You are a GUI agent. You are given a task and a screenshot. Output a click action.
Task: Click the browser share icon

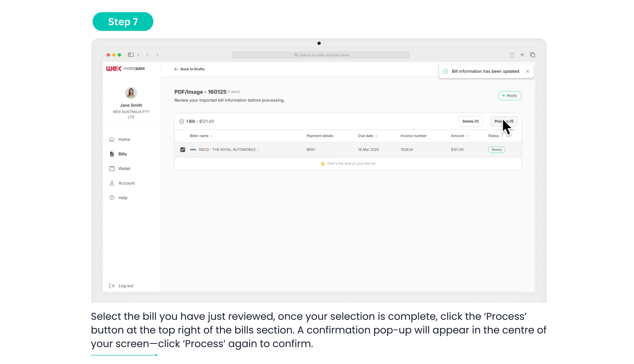(512, 55)
